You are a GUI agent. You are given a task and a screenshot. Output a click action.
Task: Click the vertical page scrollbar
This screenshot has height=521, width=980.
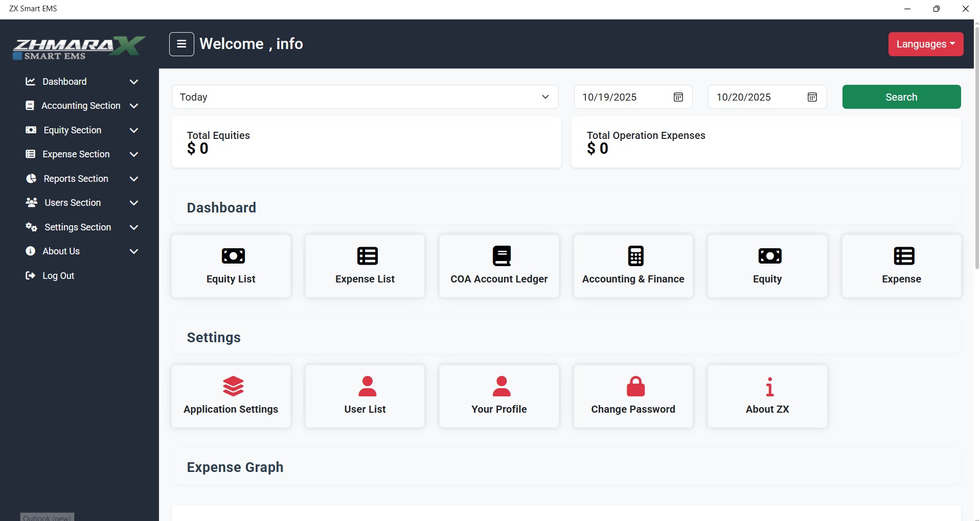point(977,148)
